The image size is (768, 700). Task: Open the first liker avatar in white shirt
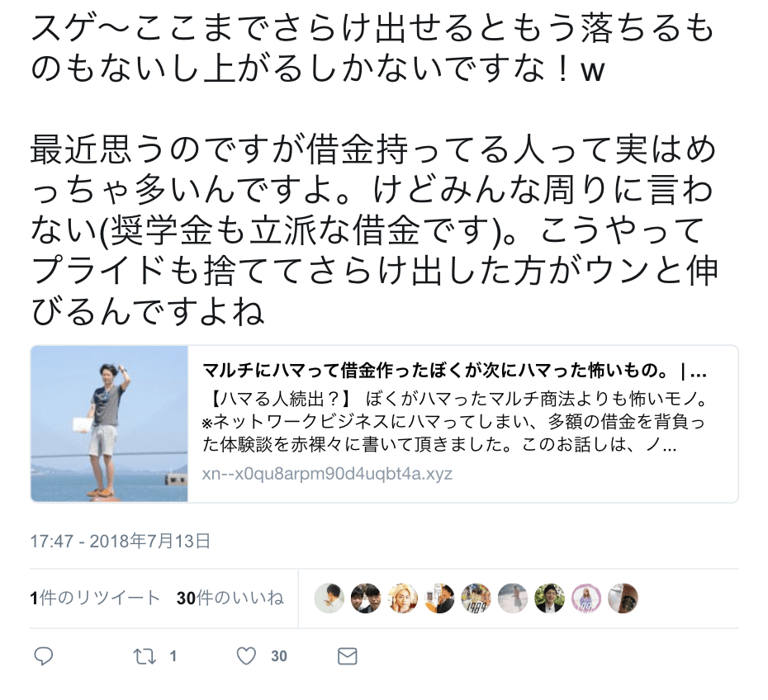pyautogui.click(x=329, y=598)
